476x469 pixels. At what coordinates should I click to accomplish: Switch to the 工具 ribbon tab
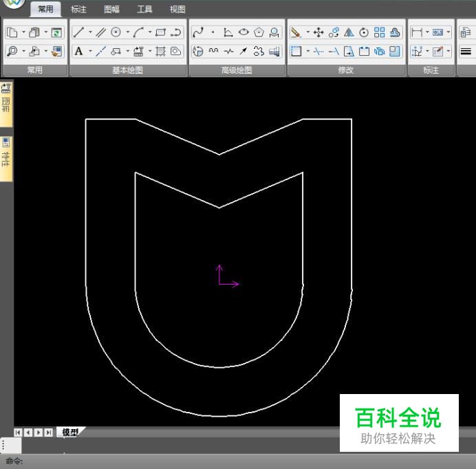[144, 9]
